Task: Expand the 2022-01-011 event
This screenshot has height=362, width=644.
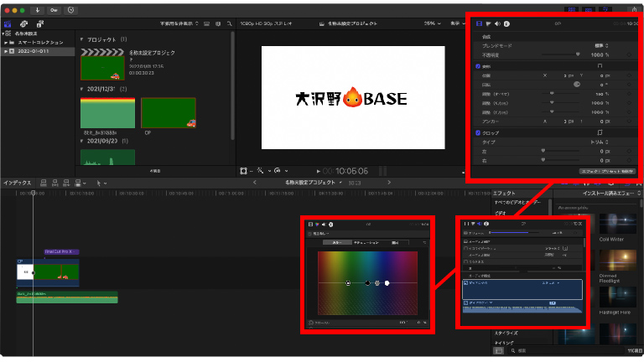Action: (6, 51)
